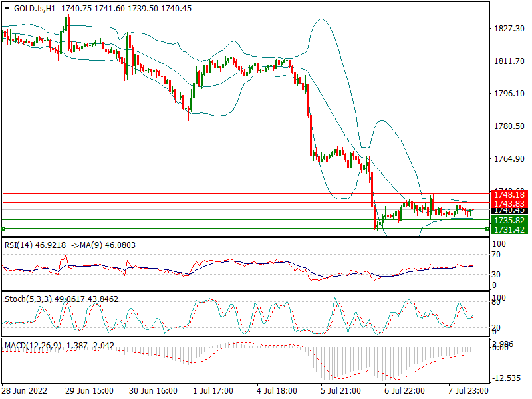Viewport: 532px width, 399px height.
Task: Click the 7 Jul 23:00 time axis label
Action: pyautogui.click(x=468, y=391)
